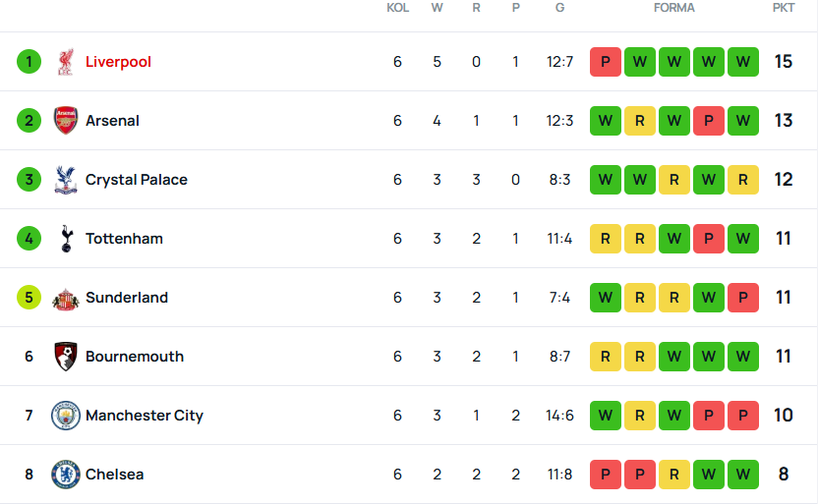The height and width of the screenshot is (504, 818).
Task: Click Sunderland's red P form badge
Action: point(743,298)
